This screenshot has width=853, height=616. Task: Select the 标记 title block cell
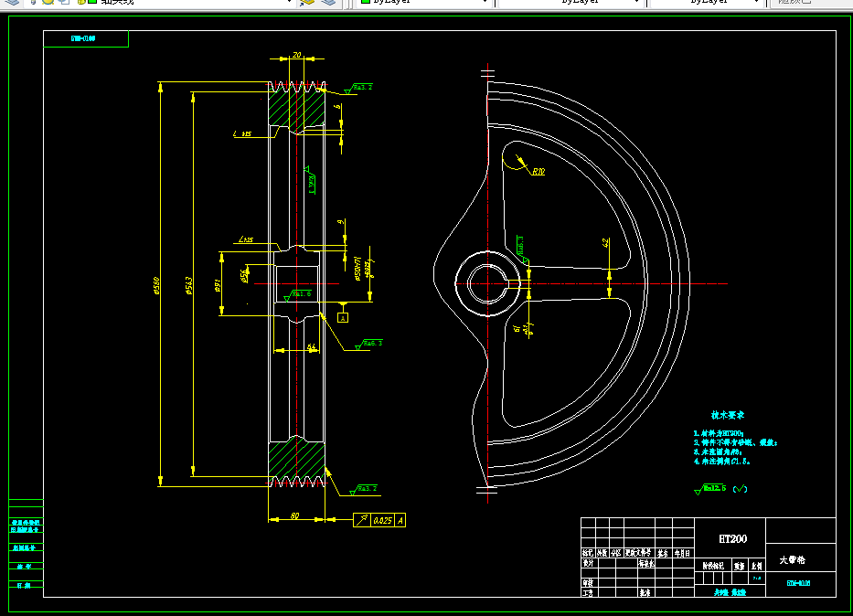tap(588, 553)
